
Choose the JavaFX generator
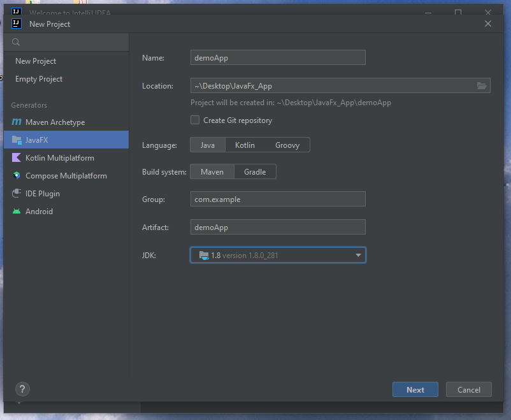point(66,140)
